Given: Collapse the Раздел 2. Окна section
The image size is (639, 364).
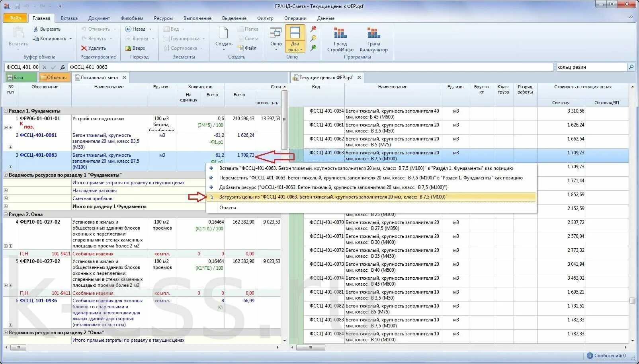Looking at the screenshot, I should pos(6,214).
